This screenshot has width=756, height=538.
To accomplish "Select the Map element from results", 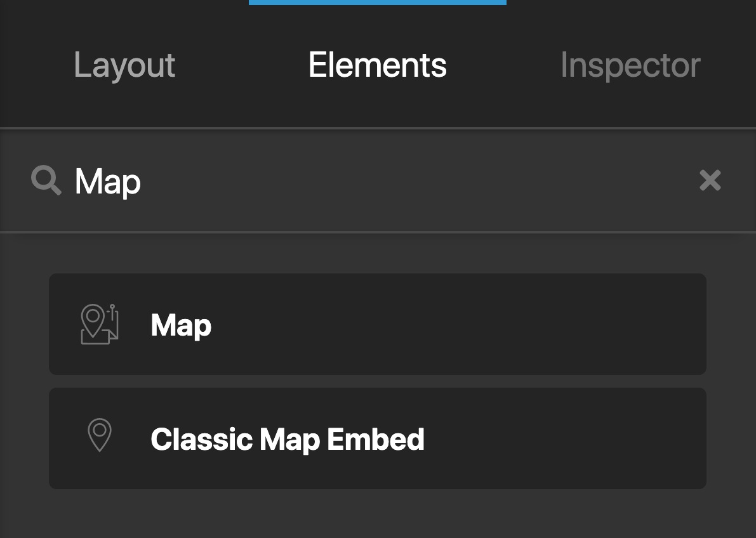I will pos(377,324).
